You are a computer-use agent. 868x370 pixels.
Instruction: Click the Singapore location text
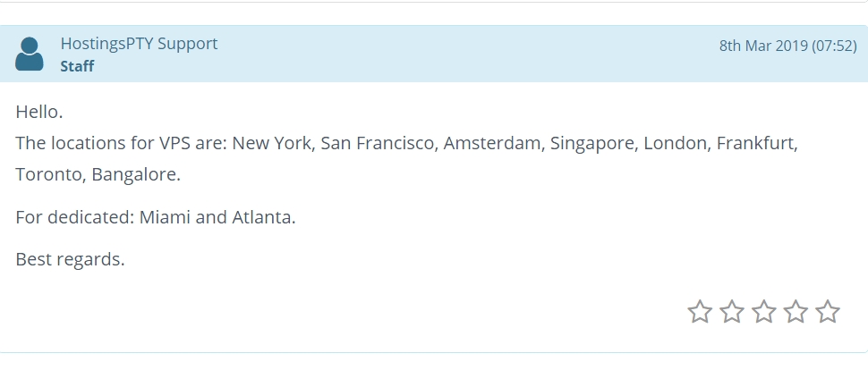coord(593,144)
